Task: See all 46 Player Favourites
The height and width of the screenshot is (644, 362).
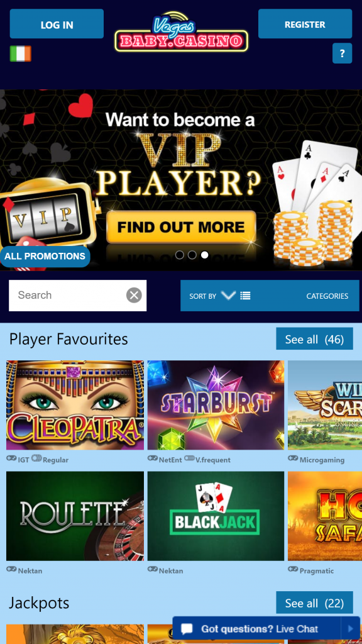Action: click(314, 339)
